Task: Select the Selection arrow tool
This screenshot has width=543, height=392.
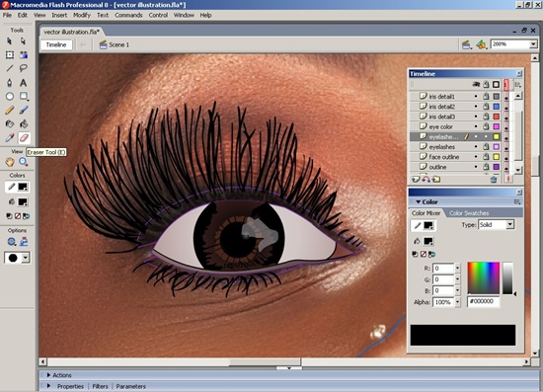Action: [x=9, y=41]
